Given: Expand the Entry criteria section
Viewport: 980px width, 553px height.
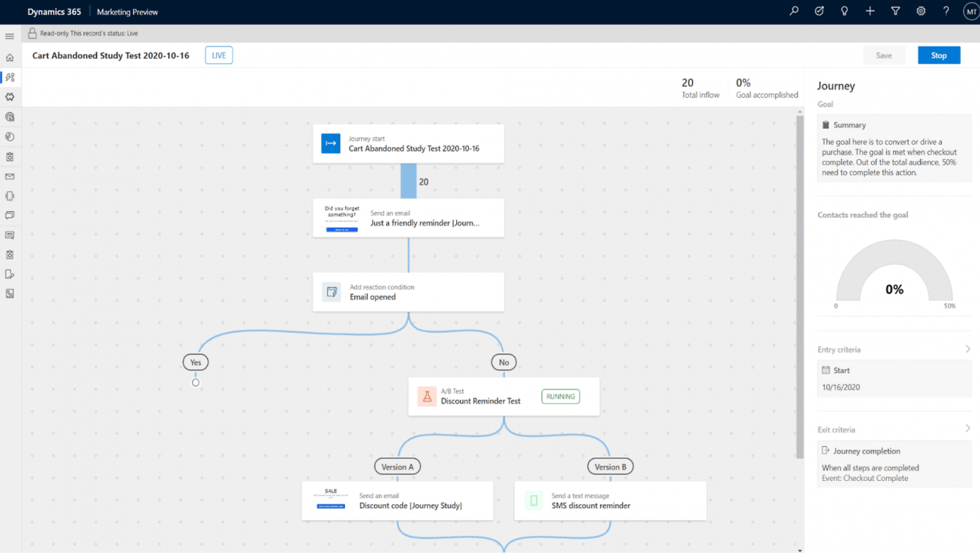Looking at the screenshot, I should point(967,349).
